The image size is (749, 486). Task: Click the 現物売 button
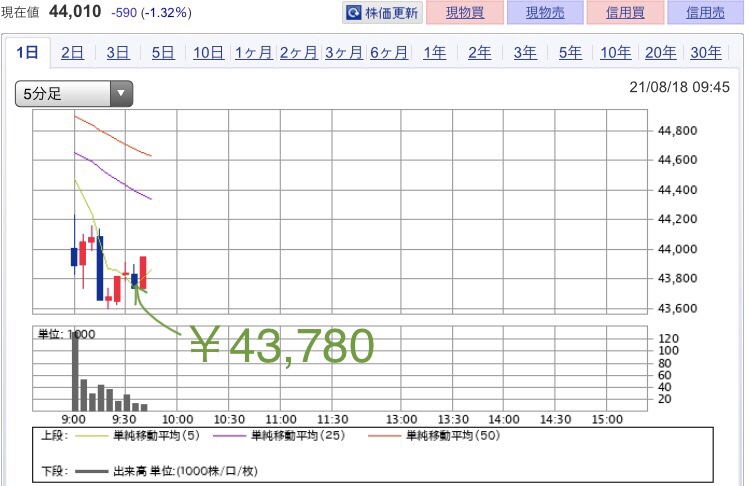coord(545,12)
